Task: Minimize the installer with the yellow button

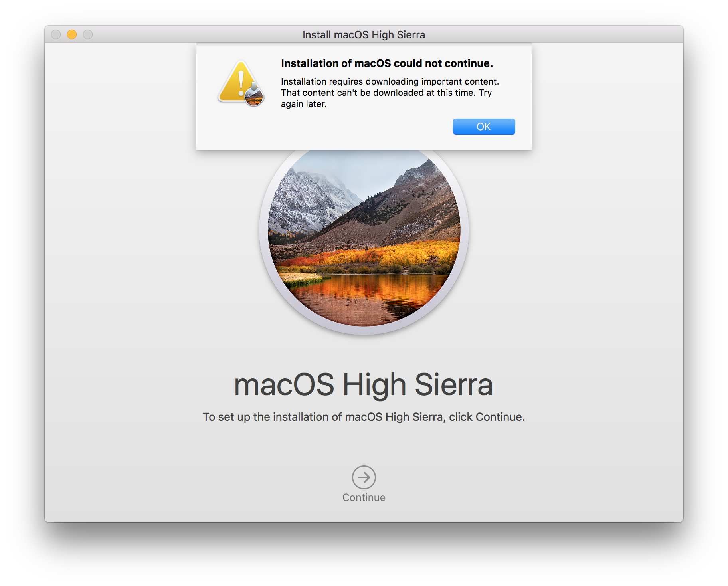Action: pyautogui.click(x=72, y=34)
